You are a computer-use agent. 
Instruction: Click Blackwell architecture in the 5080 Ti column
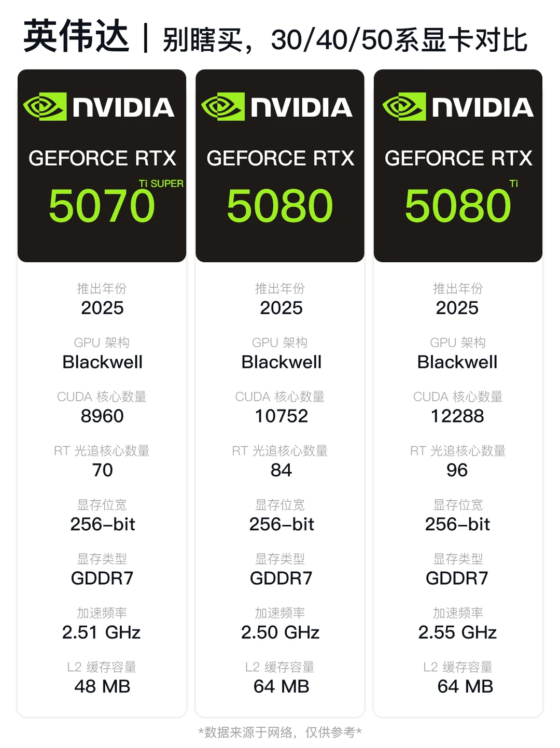click(x=457, y=362)
